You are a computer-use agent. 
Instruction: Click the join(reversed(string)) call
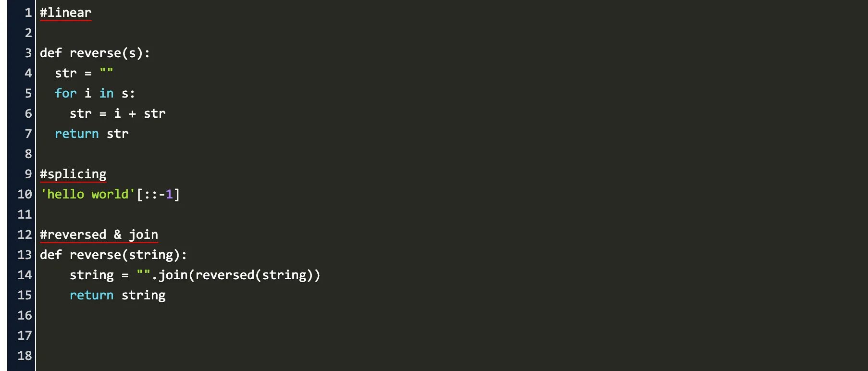tap(239, 275)
